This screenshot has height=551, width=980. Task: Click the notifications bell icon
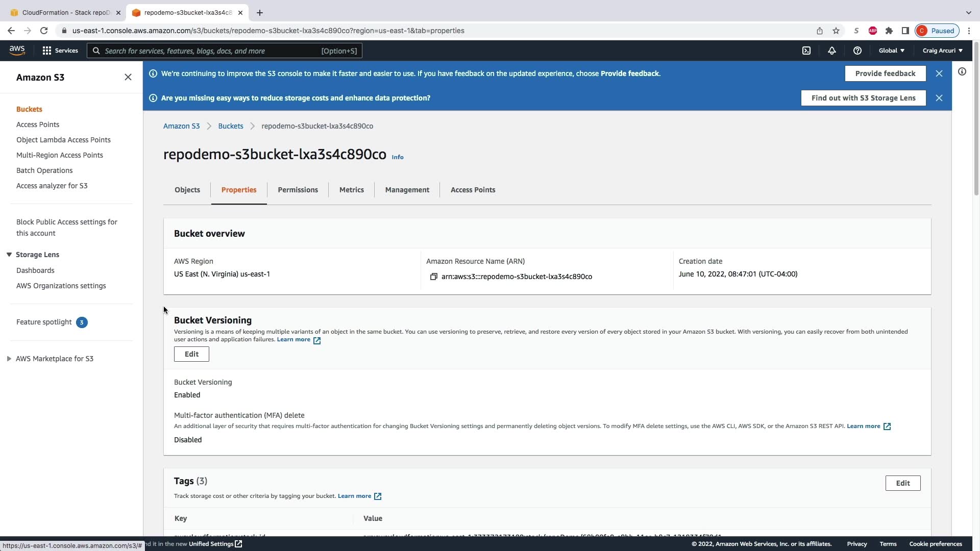(x=832, y=51)
